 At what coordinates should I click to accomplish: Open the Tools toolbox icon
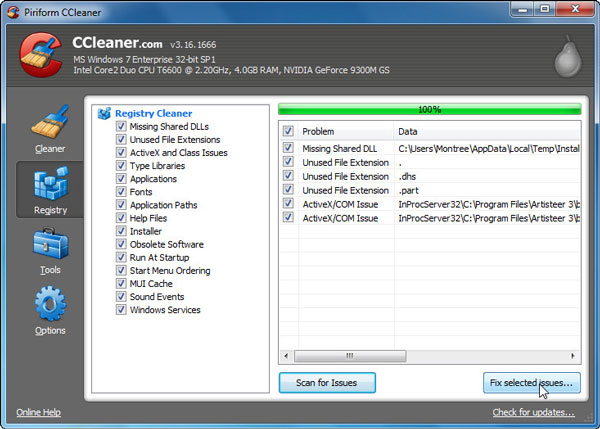click(51, 243)
